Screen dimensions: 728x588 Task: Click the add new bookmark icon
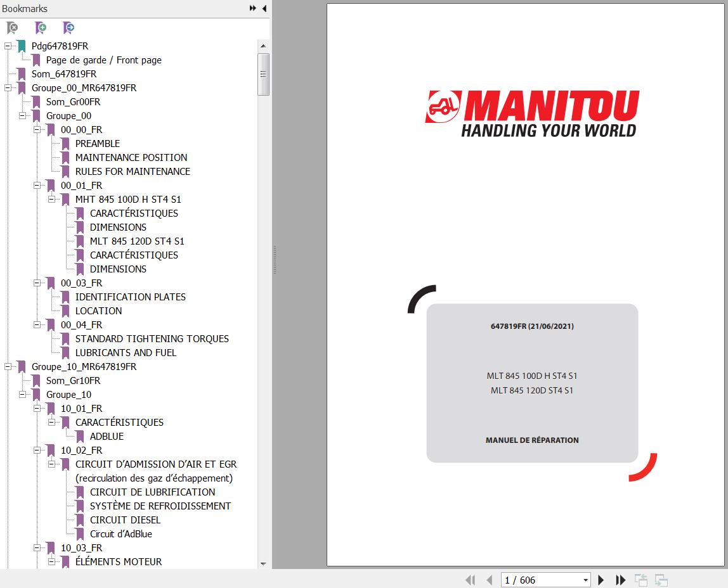(x=41, y=28)
